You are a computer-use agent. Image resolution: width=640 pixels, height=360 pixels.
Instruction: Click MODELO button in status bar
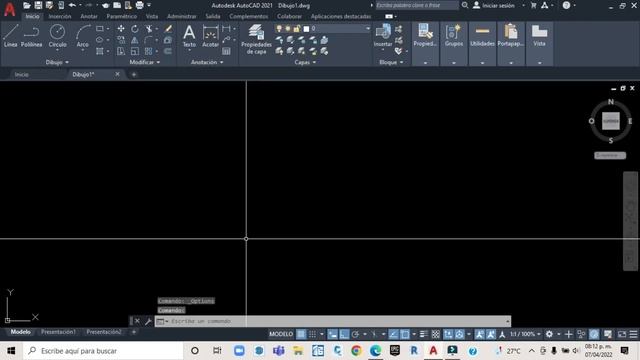click(x=281, y=334)
